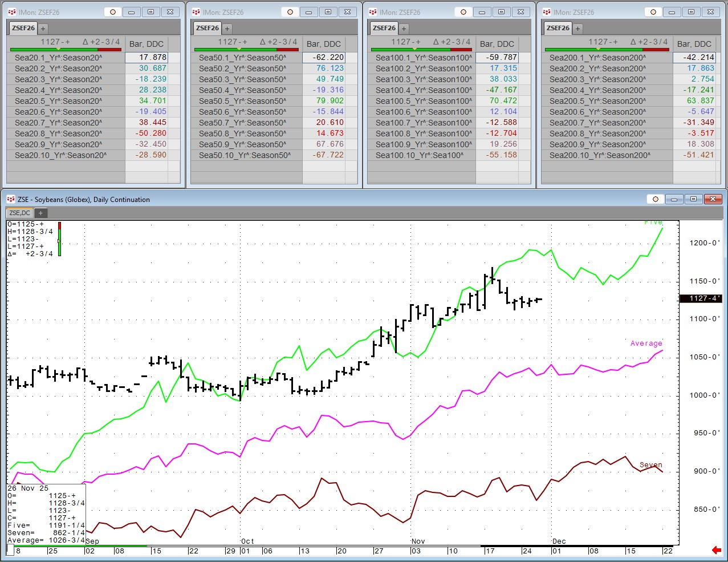Open the Soybeans chart window icon menu
The height and width of the screenshot is (562, 728).
tap(11, 199)
